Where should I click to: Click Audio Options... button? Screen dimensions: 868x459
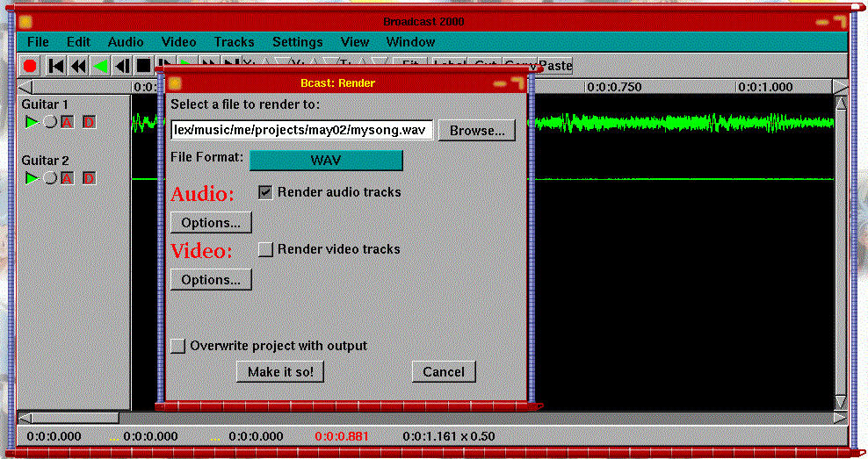pos(211,223)
